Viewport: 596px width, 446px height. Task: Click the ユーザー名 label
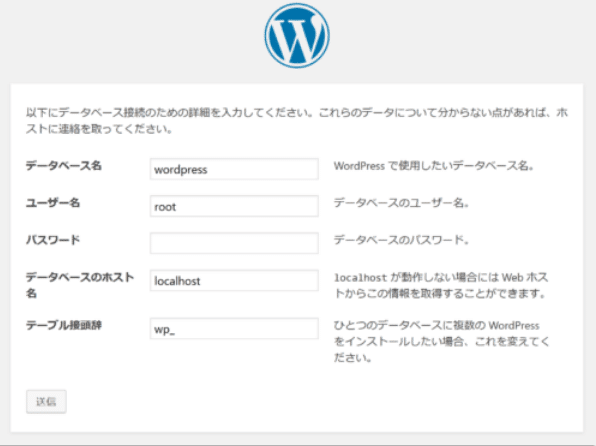tap(53, 203)
